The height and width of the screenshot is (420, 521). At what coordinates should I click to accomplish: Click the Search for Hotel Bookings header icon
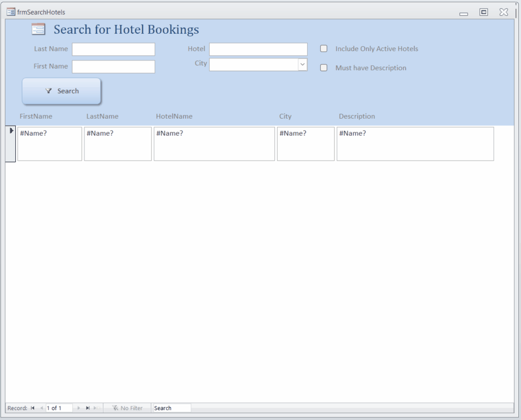pos(37,28)
